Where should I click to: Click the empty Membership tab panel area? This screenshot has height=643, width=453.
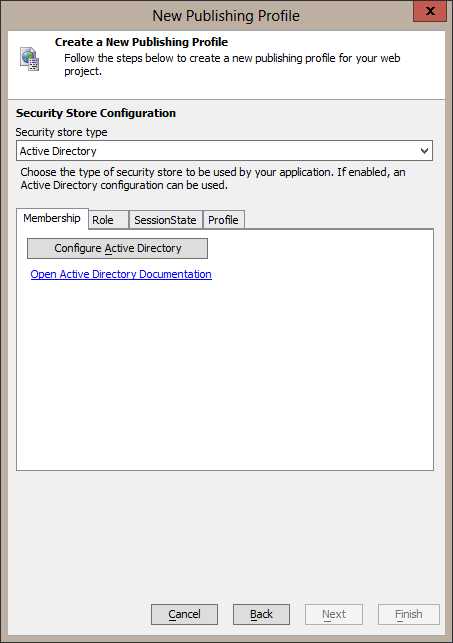coord(225,369)
